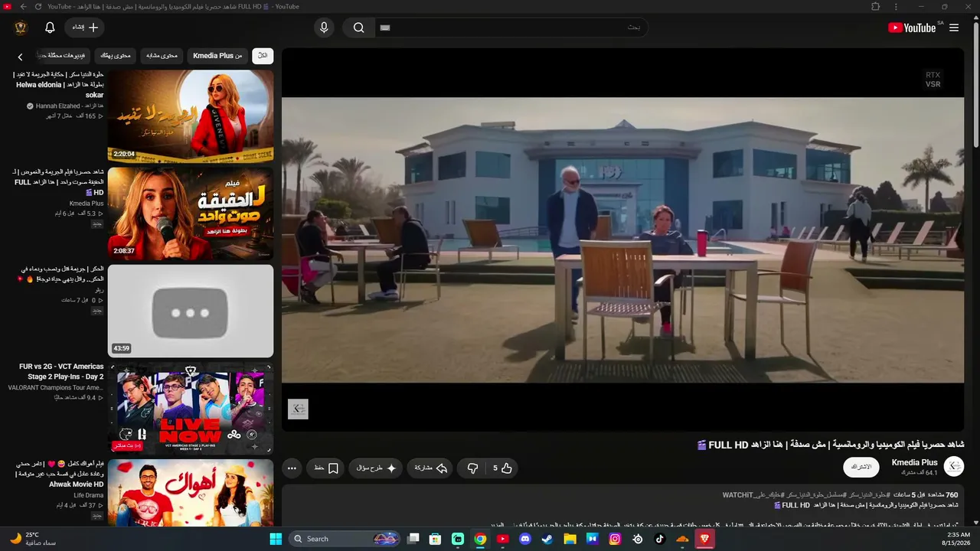The width and height of the screenshot is (980, 551).
Task: Open the taskbar clock showing 2:35 AM
Action: point(958,539)
